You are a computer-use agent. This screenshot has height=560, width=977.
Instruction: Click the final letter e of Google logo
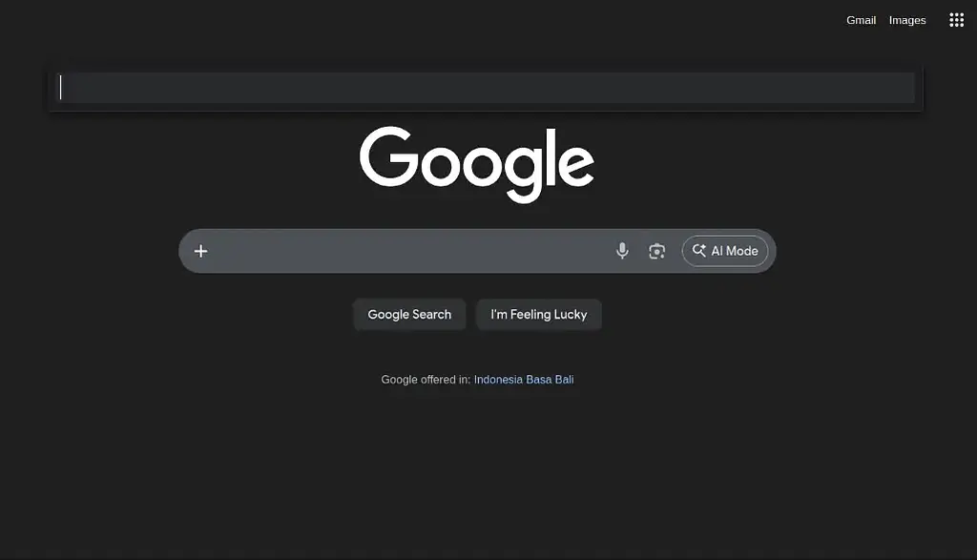(x=575, y=165)
